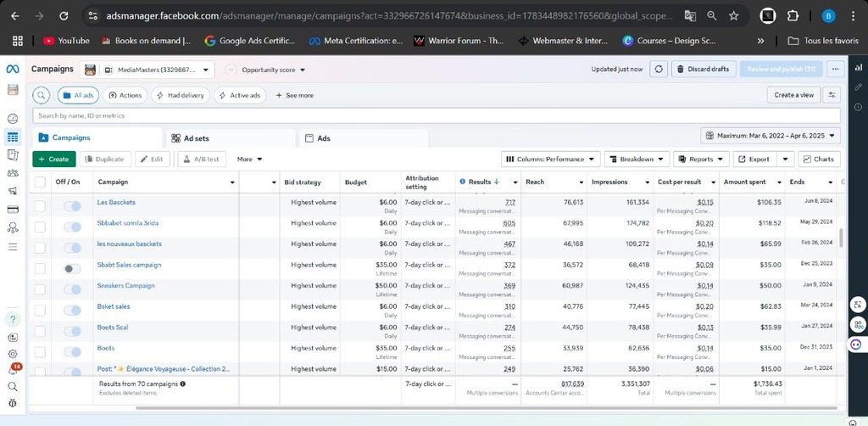Open the megaphone advertising icon in sidebar

[x=12, y=191]
